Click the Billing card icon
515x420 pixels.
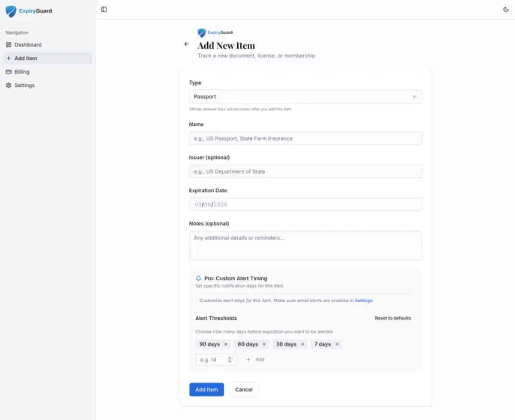(9, 72)
